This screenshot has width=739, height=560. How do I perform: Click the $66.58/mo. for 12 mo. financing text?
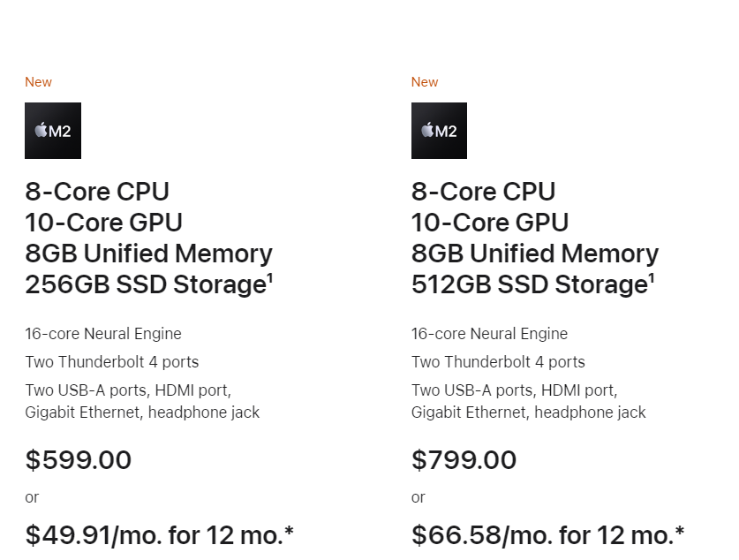548,535
